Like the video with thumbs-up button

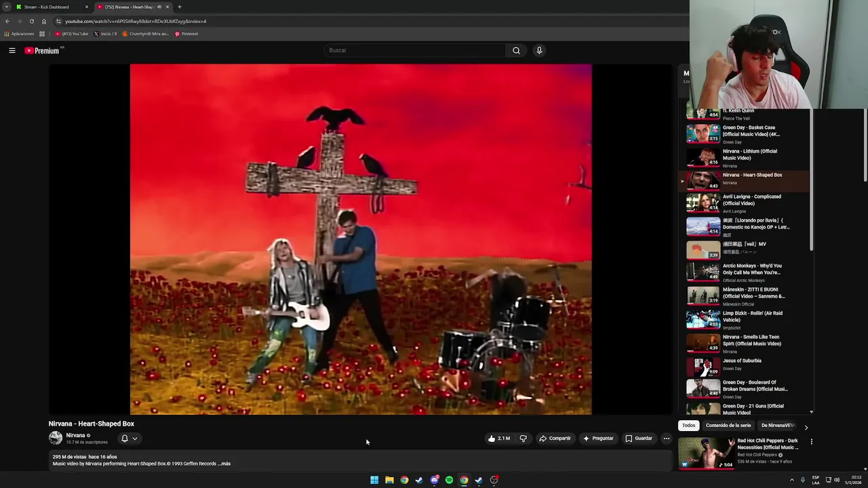point(500,439)
